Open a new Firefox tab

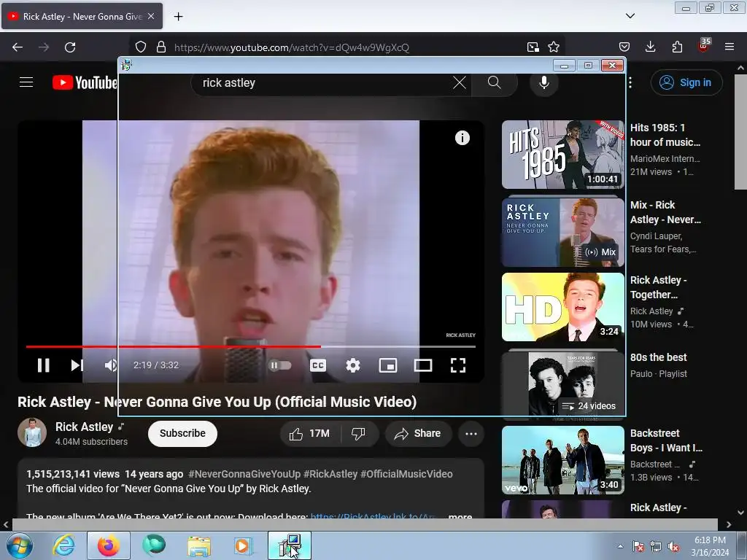click(x=178, y=17)
